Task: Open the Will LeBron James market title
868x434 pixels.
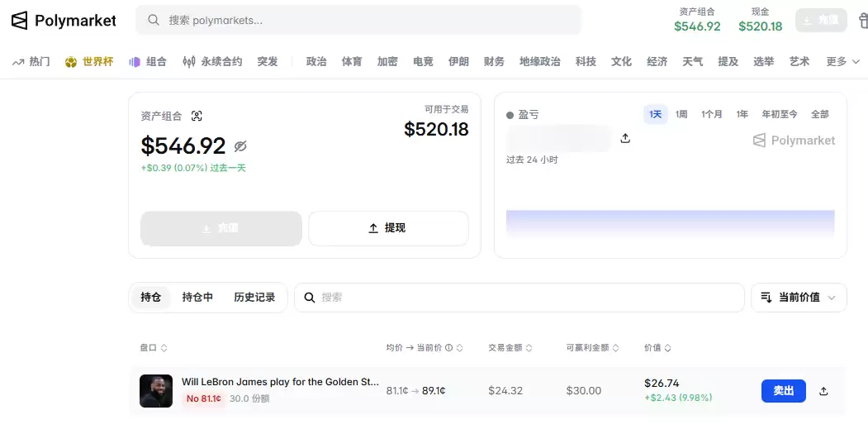Action: click(280, 382)
